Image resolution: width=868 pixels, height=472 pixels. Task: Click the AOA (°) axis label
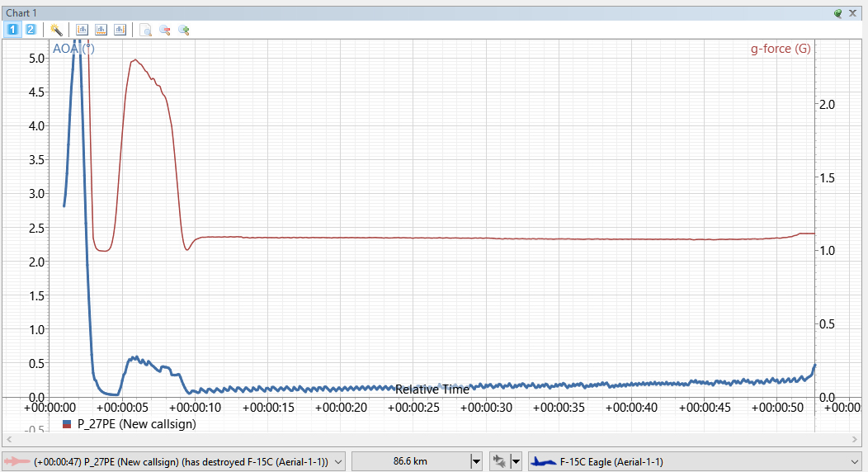(x=73, y=49)
